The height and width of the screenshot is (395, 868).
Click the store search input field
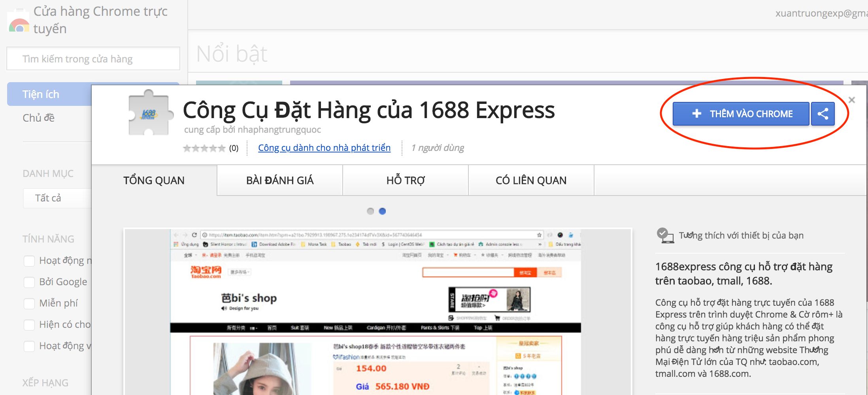click(x=93, y=59)
